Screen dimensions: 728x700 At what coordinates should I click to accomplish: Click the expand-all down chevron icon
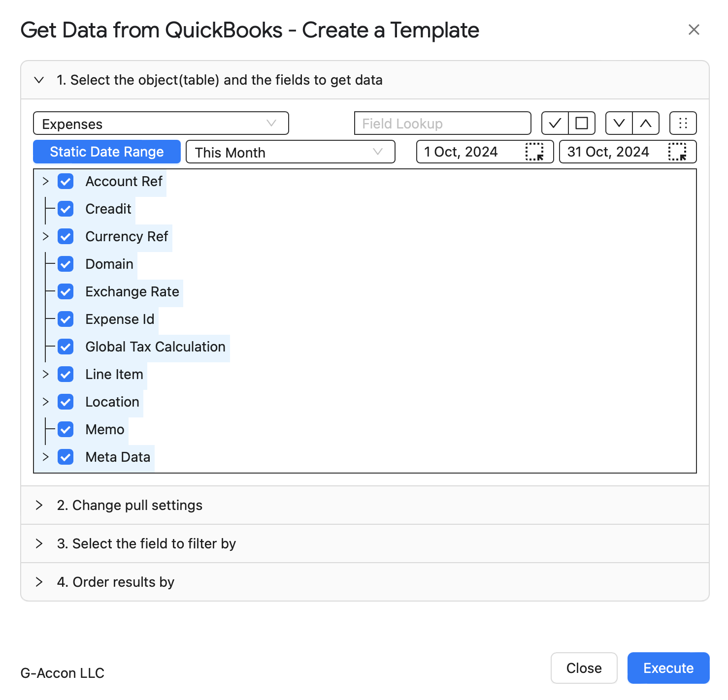[619, 123]
